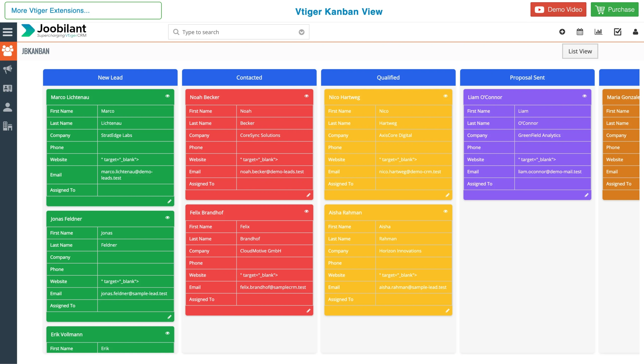The width and height of the screenshot is (644, 364).
Task: Expand the search box dropdown arrow
Action: [x=301, y=32]
